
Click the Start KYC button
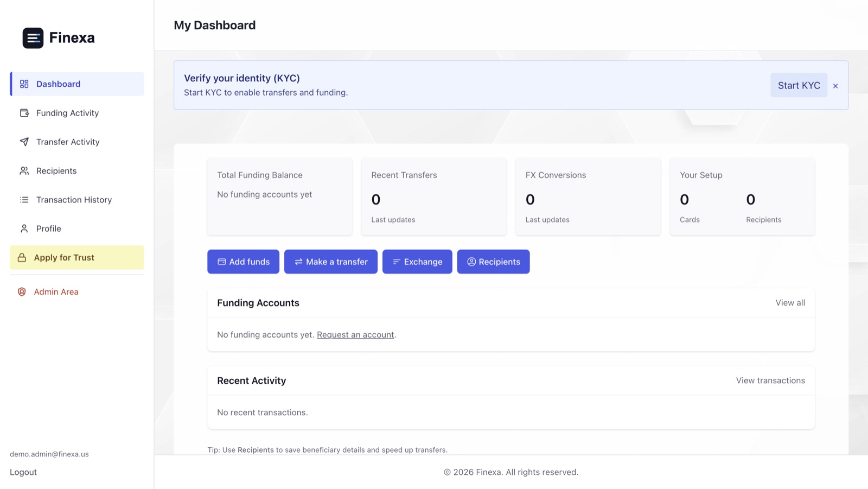[x=799, y=85]
